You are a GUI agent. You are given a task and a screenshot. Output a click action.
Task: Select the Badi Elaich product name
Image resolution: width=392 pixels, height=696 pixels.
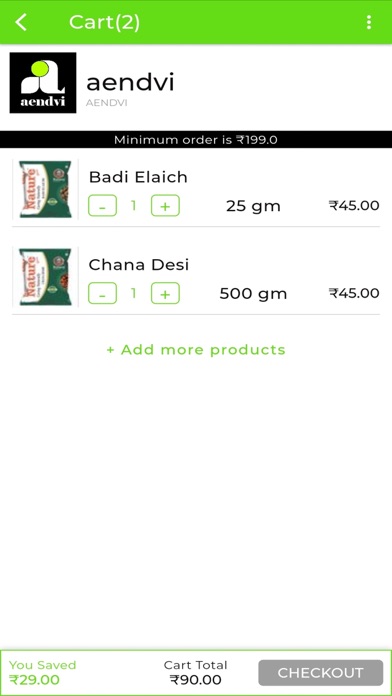(138, 177)
